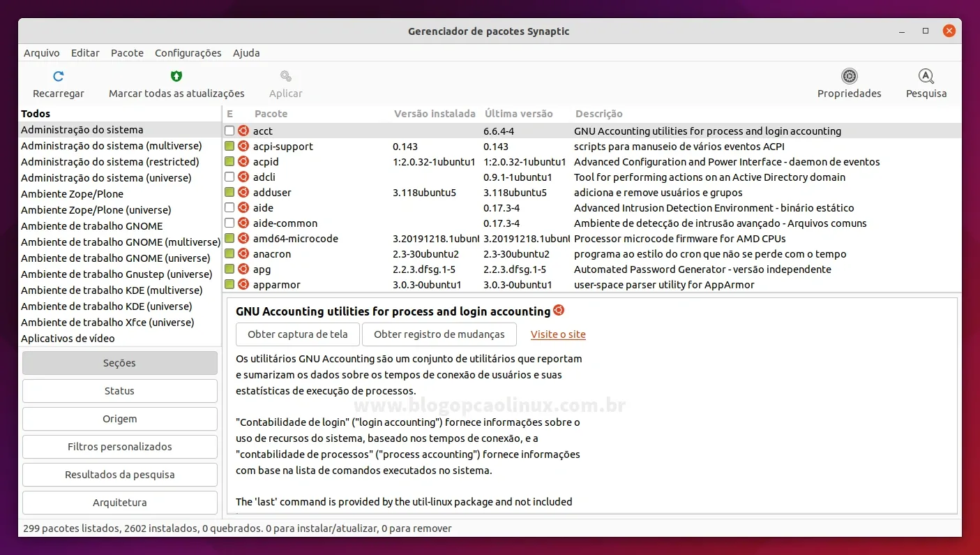Toggle the apparmor status checkbox

229,284
